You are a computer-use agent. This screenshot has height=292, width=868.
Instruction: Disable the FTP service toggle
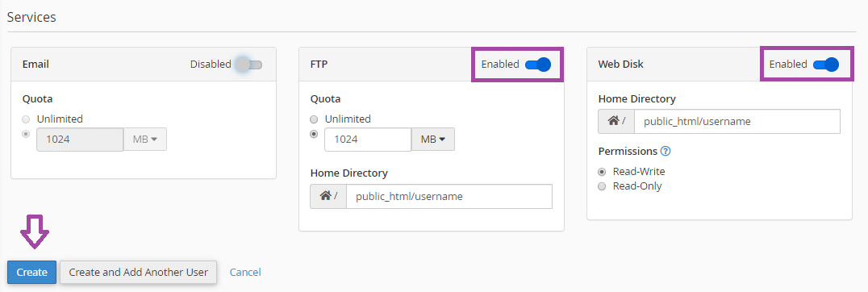pos(538,65)
